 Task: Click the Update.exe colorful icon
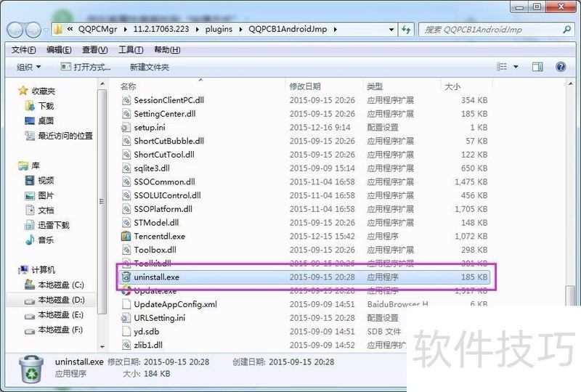[126, 290]
